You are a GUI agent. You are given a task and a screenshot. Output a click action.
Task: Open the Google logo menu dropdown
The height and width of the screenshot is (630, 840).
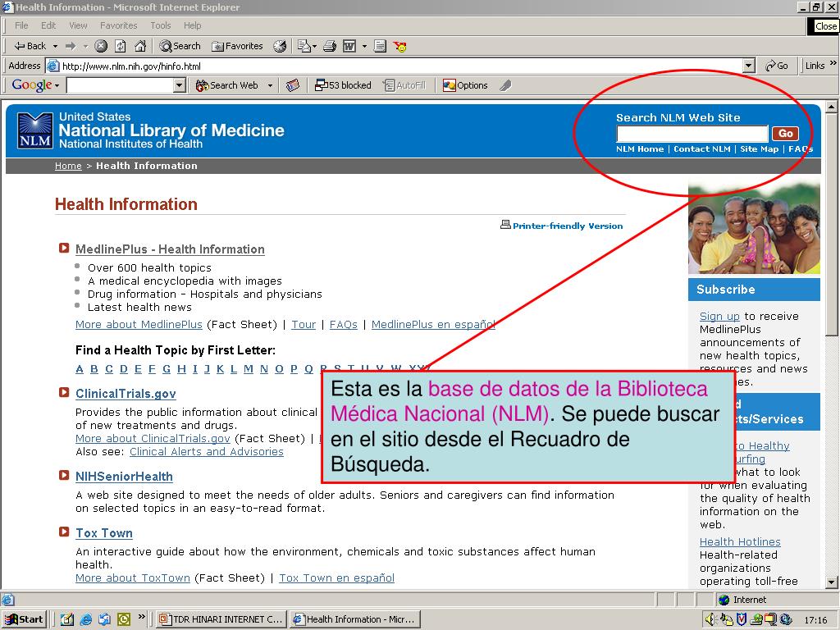pos(57,85)
